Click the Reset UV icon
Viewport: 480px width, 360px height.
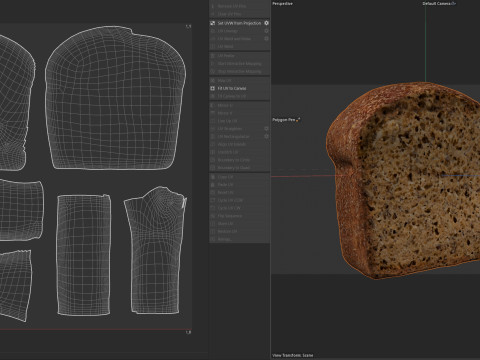213,193
